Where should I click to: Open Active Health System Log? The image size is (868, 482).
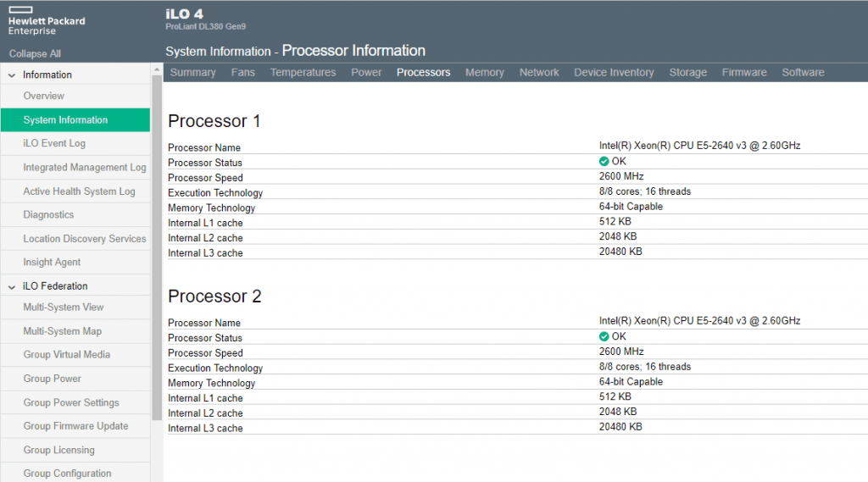(75, 191)
